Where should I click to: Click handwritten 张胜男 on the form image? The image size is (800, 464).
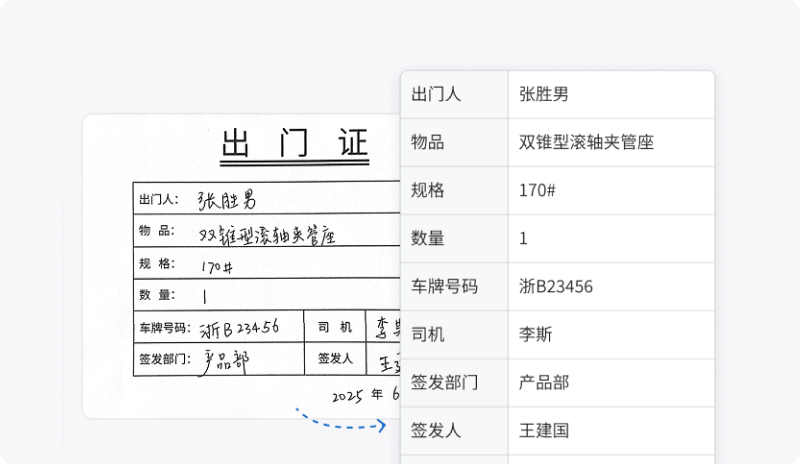[x=233, y=199]
